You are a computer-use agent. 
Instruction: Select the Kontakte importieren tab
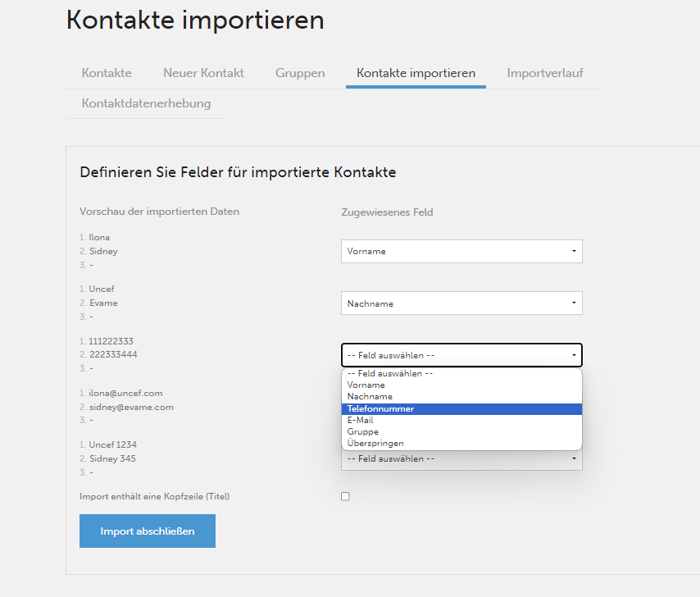click(416, 73)
